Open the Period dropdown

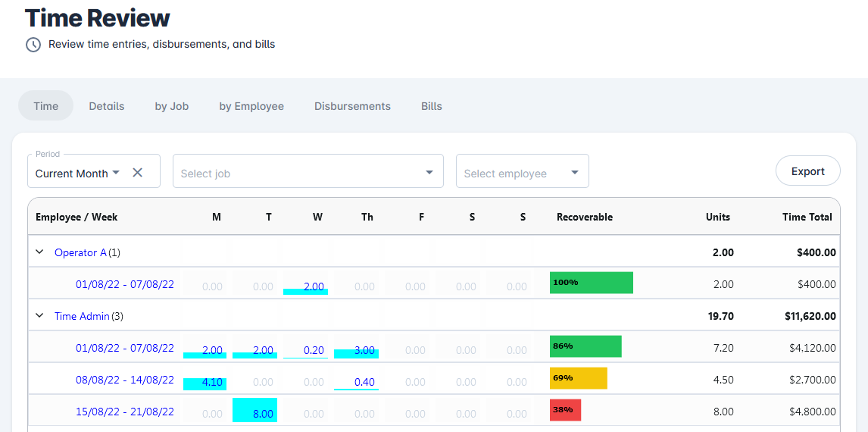point(77,173)
